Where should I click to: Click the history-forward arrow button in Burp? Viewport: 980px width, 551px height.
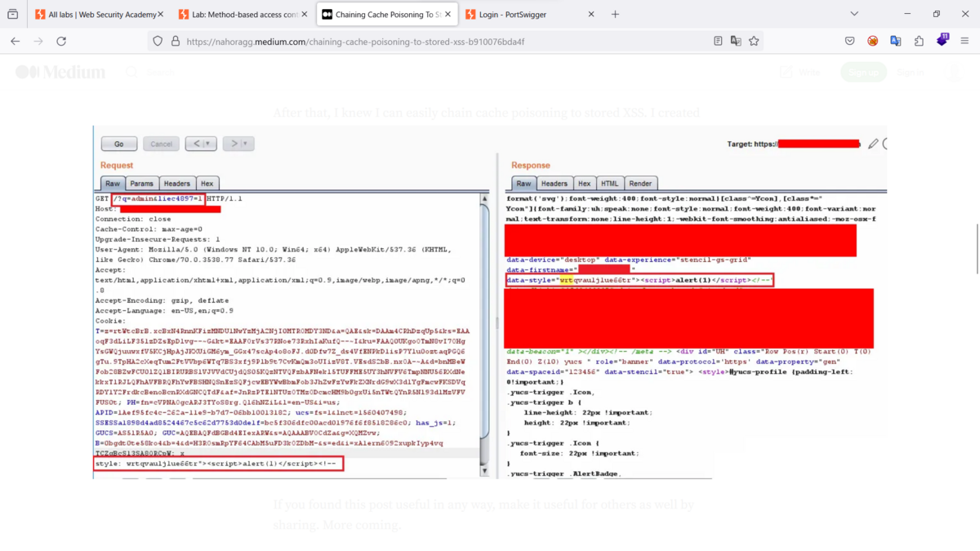pos(238,144)
